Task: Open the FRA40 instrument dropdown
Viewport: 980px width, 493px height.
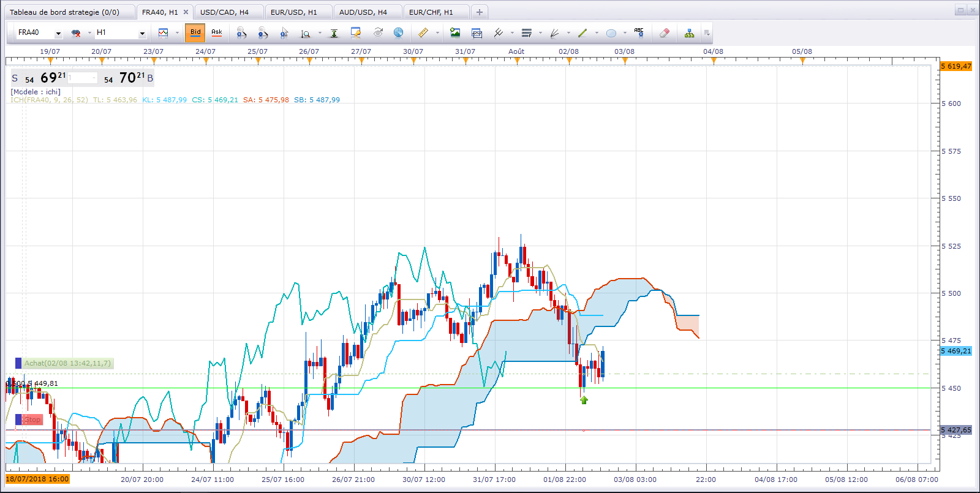Action: [58, 33]
